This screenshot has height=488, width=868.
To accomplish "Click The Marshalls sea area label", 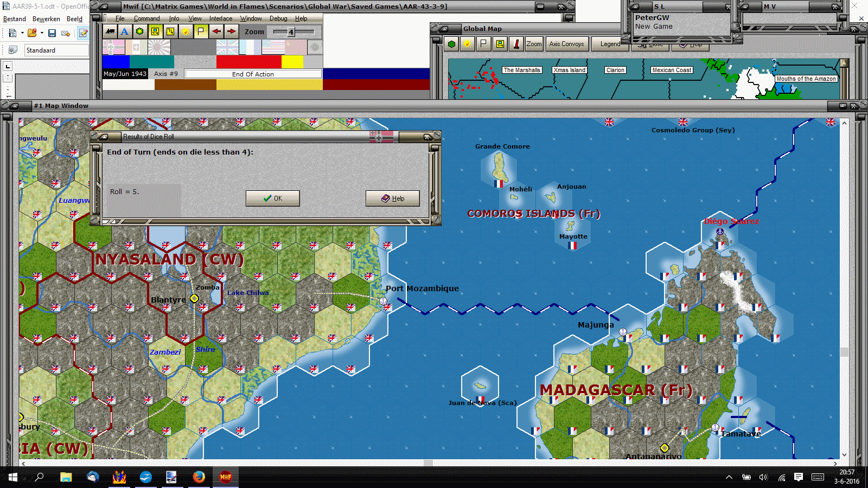I will pyautogui.click(x=522, y=70).
